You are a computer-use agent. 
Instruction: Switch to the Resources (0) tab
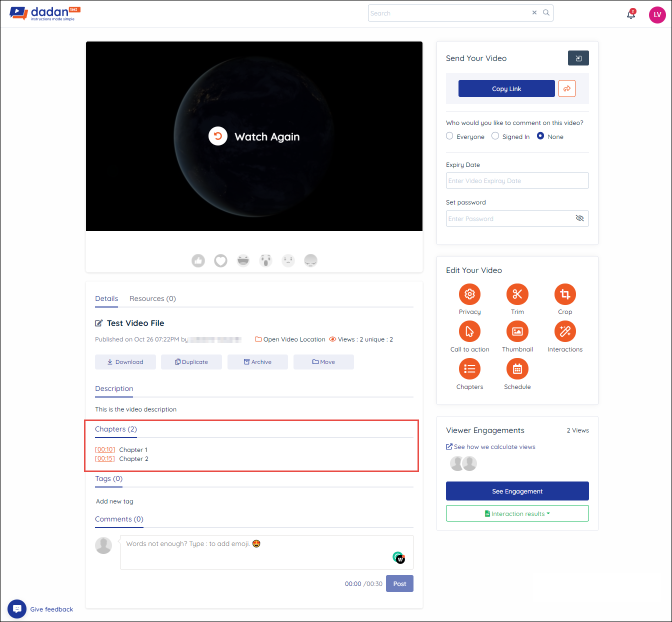(x=152, y=298)
